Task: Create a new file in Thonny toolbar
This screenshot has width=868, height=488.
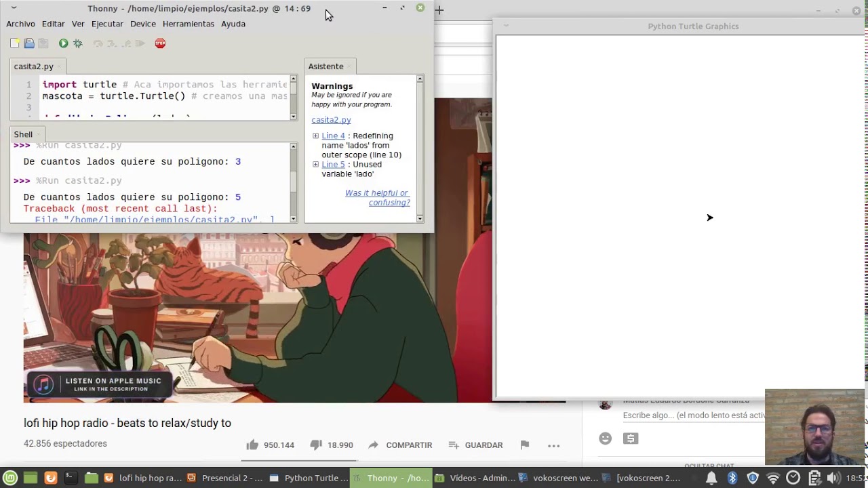Action: click(x=15, y=43)
